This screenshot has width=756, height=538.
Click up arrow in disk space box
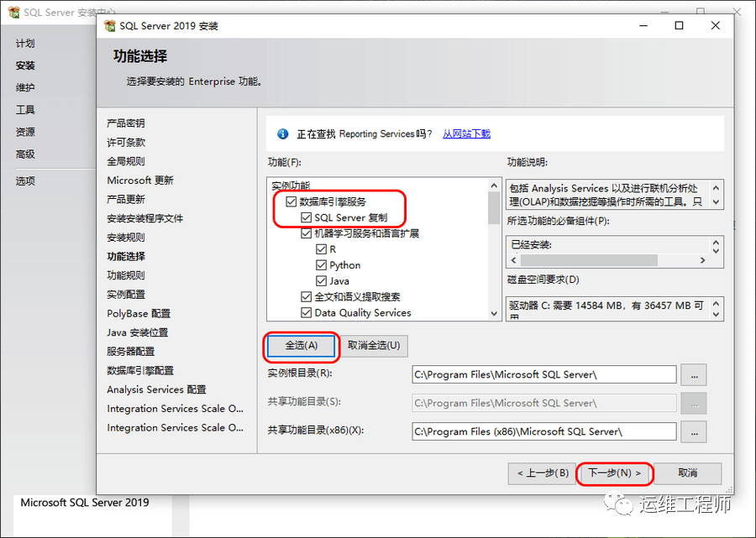(716, 304)
